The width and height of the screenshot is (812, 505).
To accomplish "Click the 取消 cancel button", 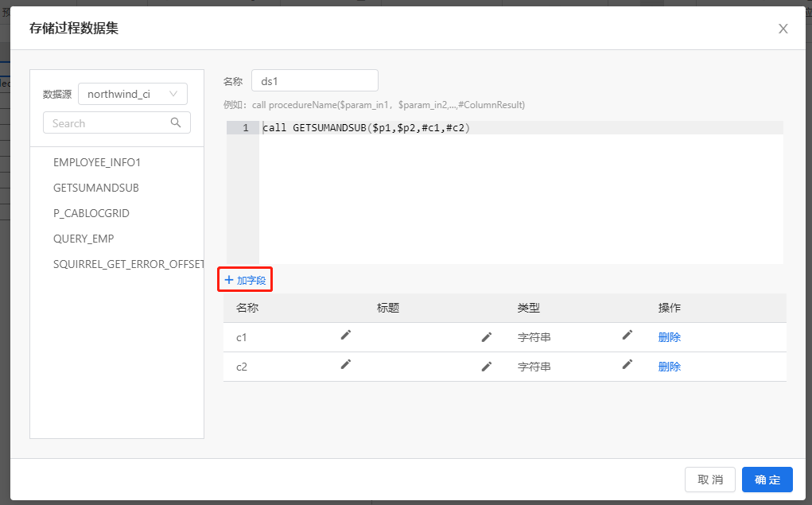I will click(x=710, y=480).
